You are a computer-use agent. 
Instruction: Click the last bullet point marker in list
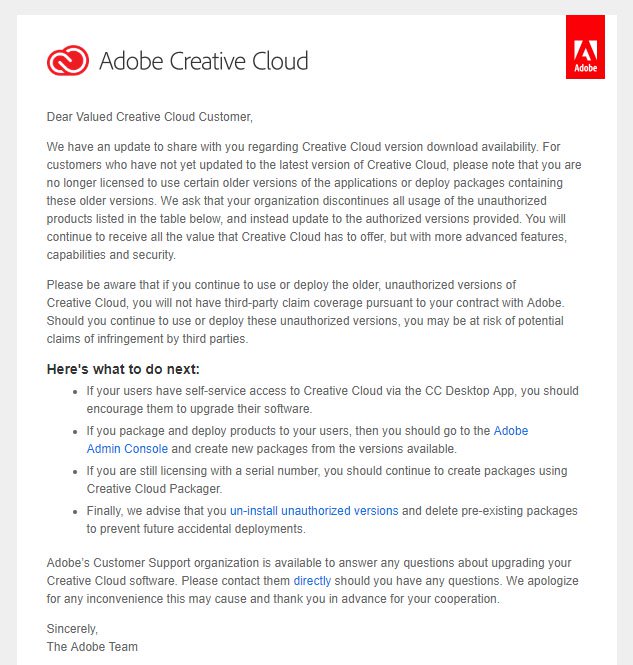tap(76, 511)
